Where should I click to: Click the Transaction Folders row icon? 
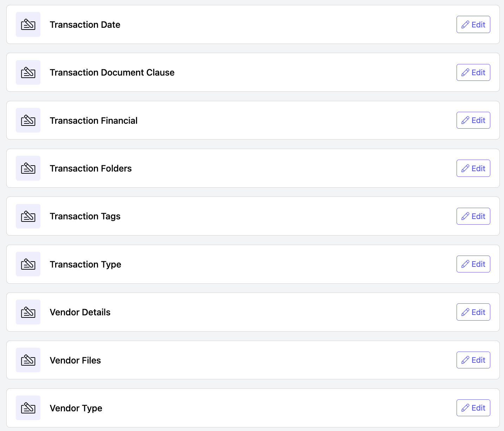point(28,168)
